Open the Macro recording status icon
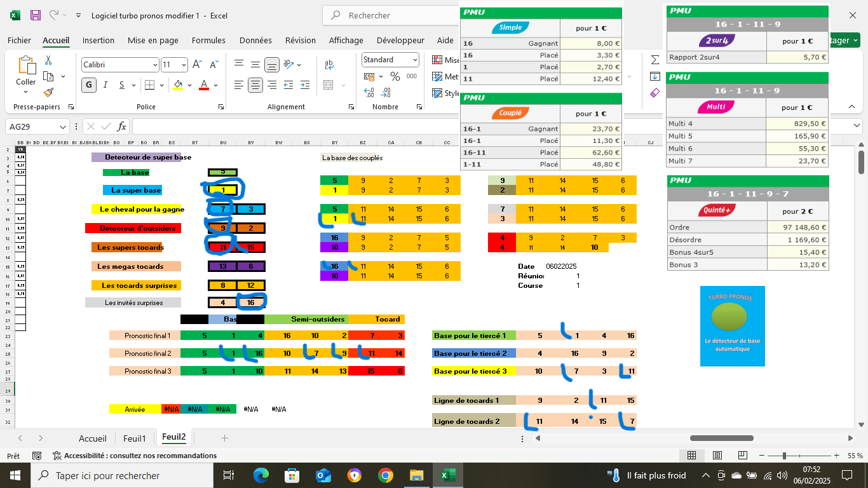868x488 pixels. [37, 456]
